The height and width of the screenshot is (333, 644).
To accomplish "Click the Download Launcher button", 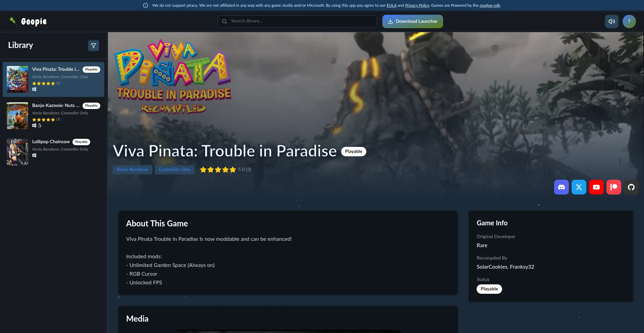I will [x=413, y=21].
